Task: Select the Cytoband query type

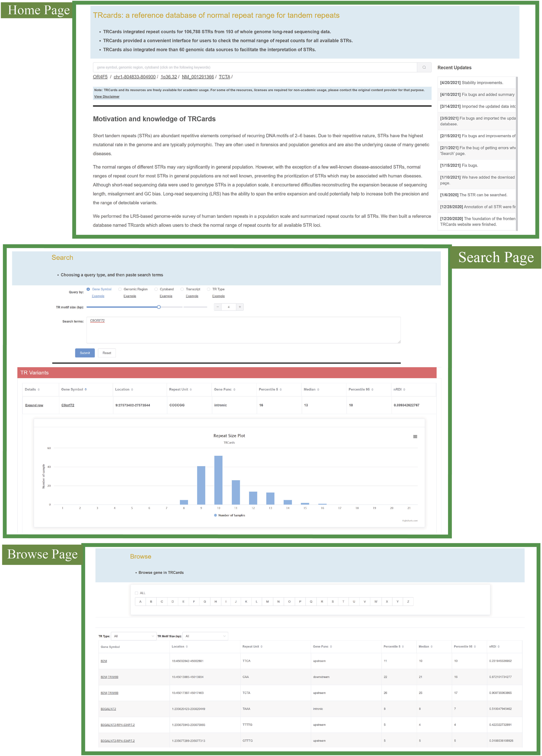Action: click(x=156, y=289)
